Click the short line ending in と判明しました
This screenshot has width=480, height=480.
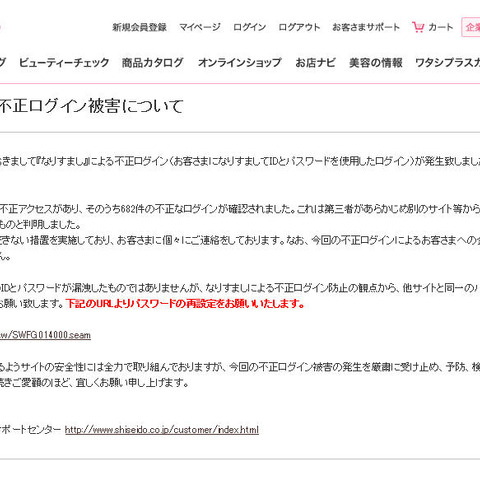coord(40,225)
